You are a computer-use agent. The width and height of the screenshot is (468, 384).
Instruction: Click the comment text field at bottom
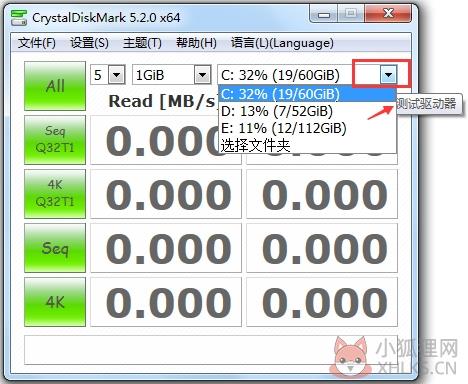pos(211,350)
